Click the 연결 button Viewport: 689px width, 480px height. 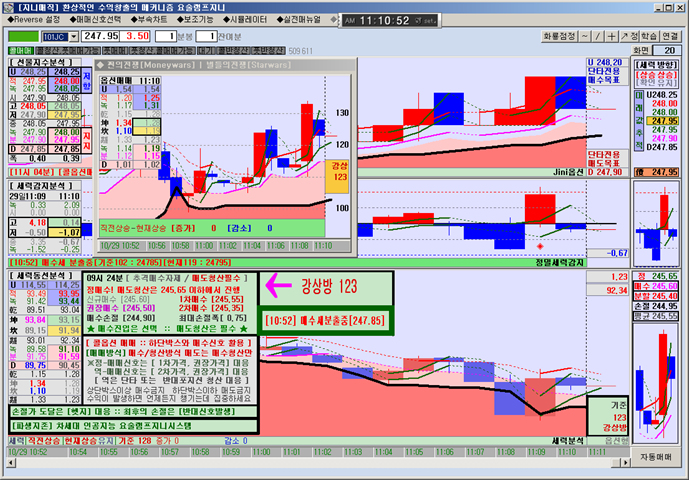(x=670, y=36)
